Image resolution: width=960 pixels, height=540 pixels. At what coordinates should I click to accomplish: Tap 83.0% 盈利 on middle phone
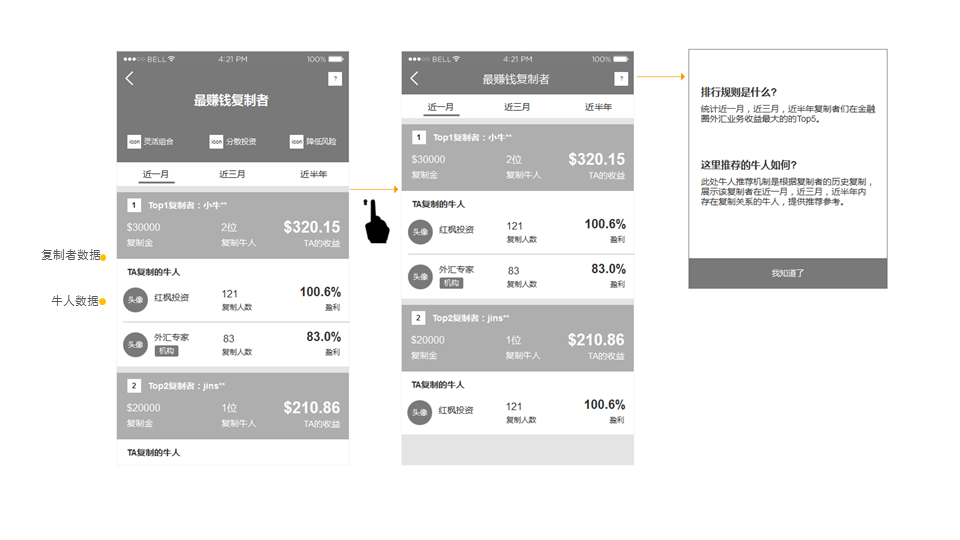click(x=609, y=269)
